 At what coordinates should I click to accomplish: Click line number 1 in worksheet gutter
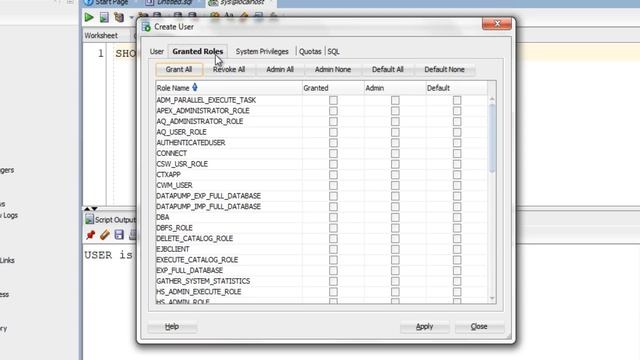tap(100, 53)
